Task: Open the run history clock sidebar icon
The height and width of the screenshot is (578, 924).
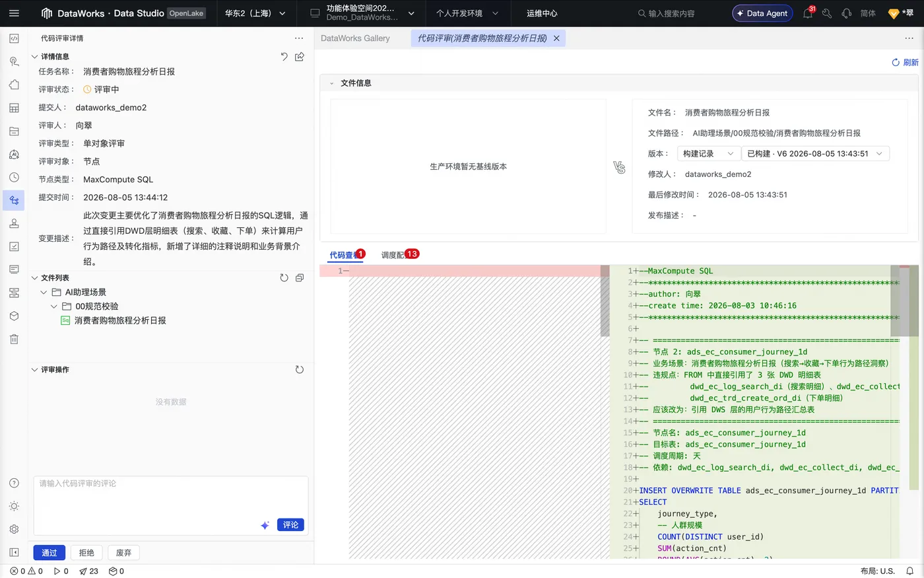Action: (14, 177)
